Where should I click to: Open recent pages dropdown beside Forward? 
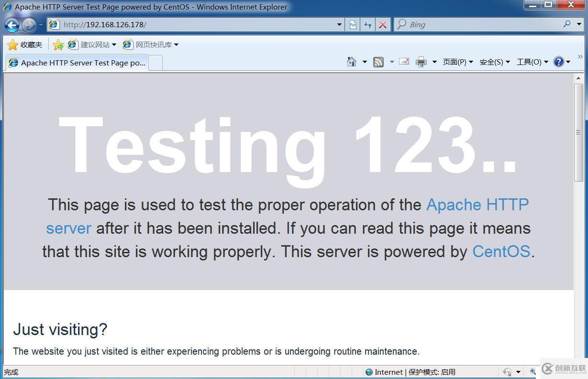tap(41, 25)
